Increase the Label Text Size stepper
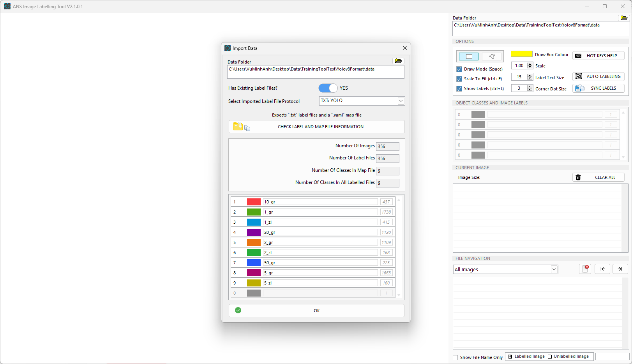 pyautogui.click(x=530, y=75)
